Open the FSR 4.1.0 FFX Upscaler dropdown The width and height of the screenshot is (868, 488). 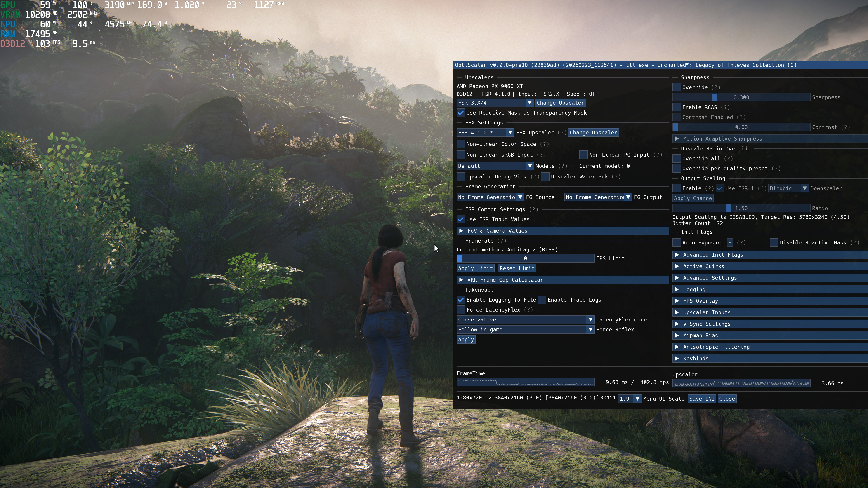pyautogui.click(x=485, y=133)
